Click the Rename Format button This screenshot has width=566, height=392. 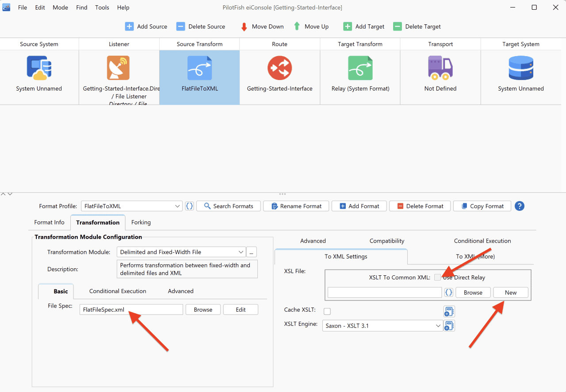point(296,206)
